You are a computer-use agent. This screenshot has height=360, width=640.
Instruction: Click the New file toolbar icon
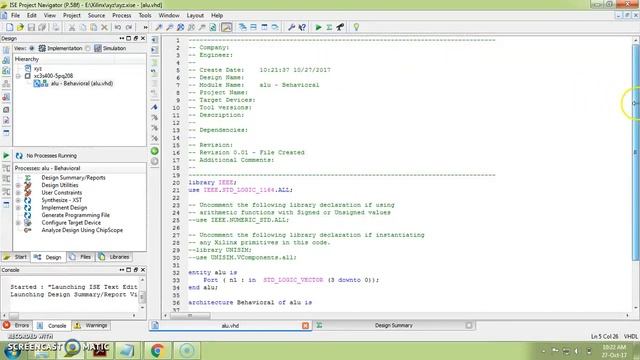(9, 27)
